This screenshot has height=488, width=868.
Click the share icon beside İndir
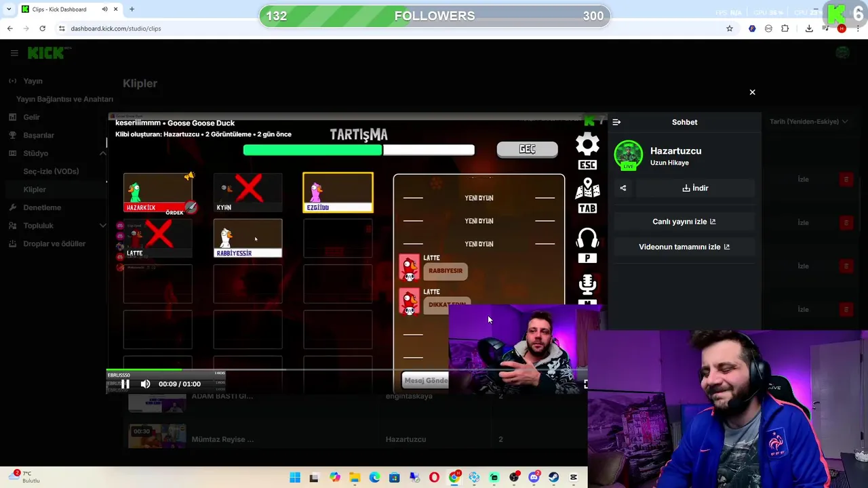(623, 188)
